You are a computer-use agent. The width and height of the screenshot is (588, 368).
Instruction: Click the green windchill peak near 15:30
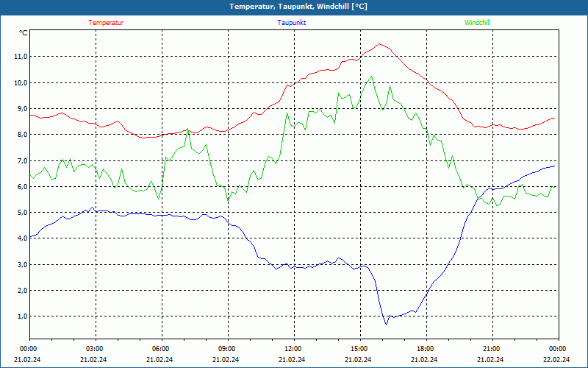[x=371, y=77]
